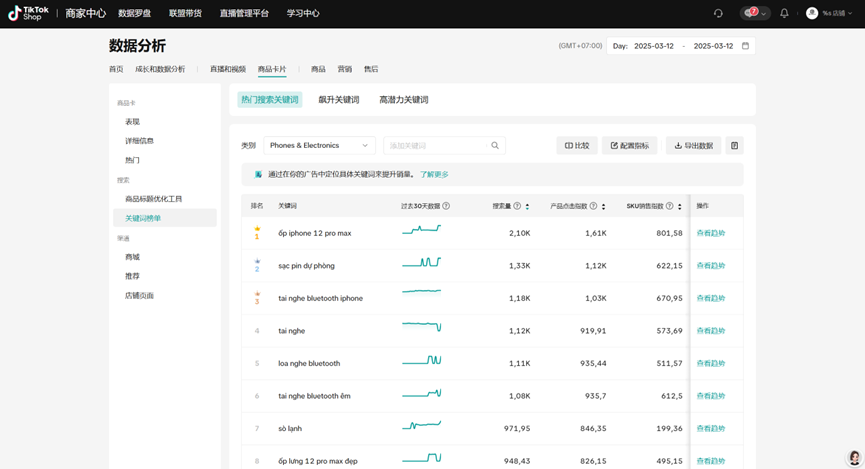View trend for tai nghe bluetooth êm

tap(711, 396)
